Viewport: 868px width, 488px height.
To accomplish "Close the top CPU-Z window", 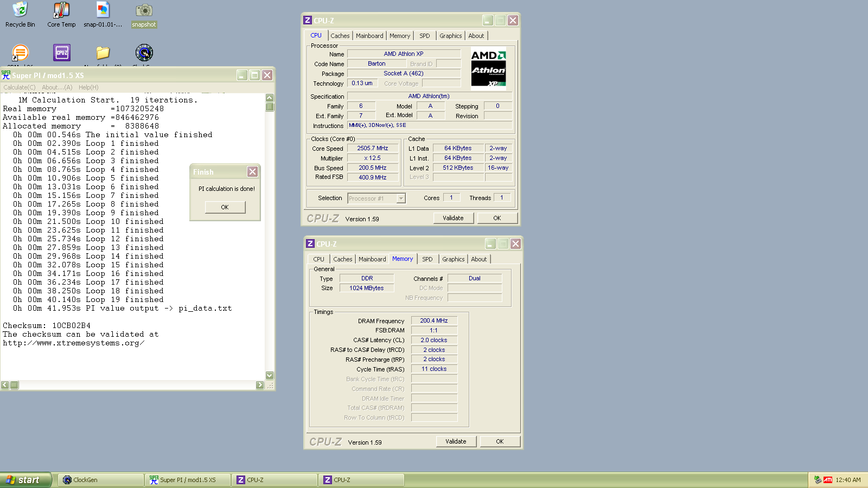I will click(513, 20).
